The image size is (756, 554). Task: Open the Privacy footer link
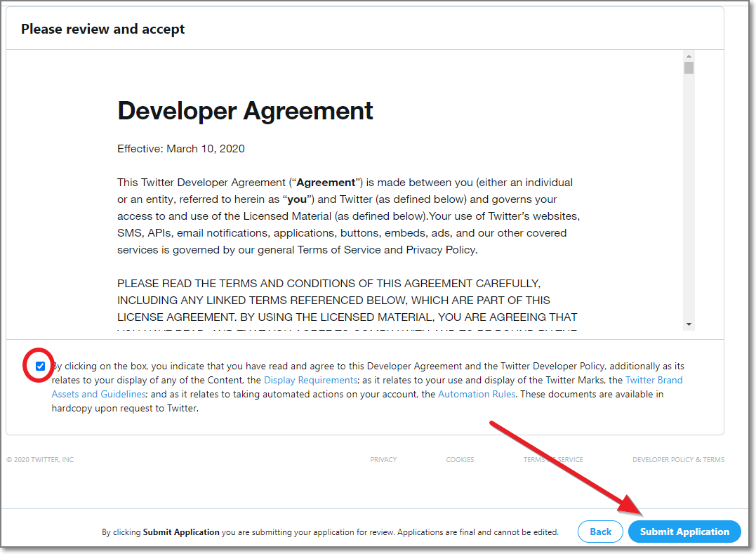(x=383, y=459)
